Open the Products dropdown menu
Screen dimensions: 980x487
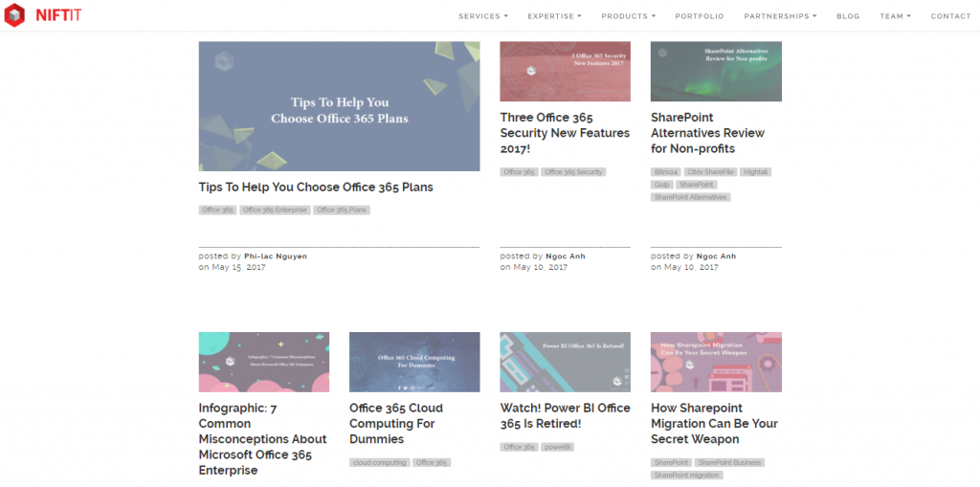(628, 16)
